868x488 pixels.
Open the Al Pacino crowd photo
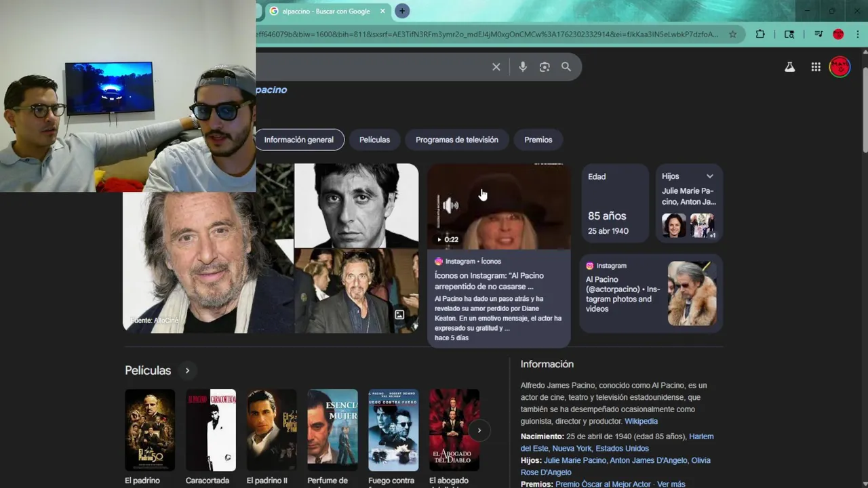click(x=357, y=291)
